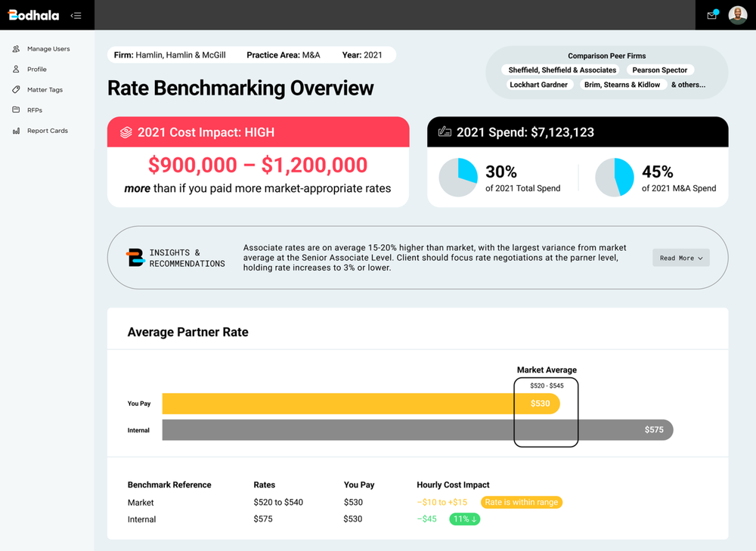
Task: Click the Comparison Peer Firms label
Action: pyautogui.click(x=606, y=56)
